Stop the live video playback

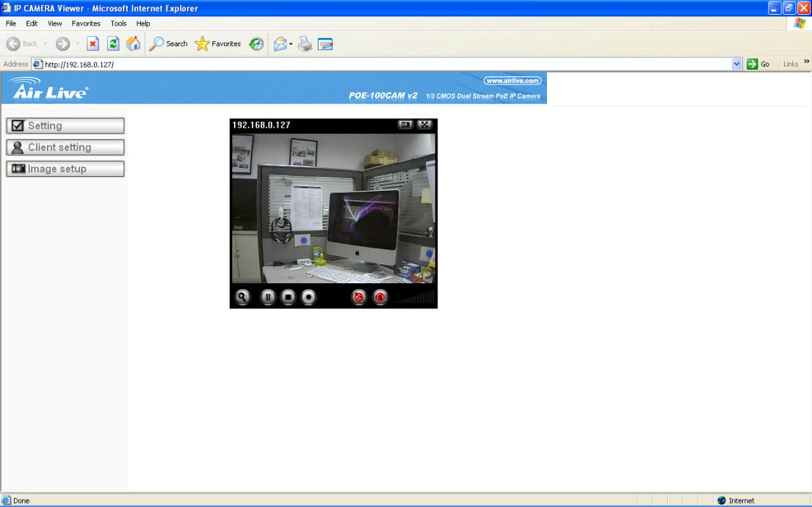289,297
